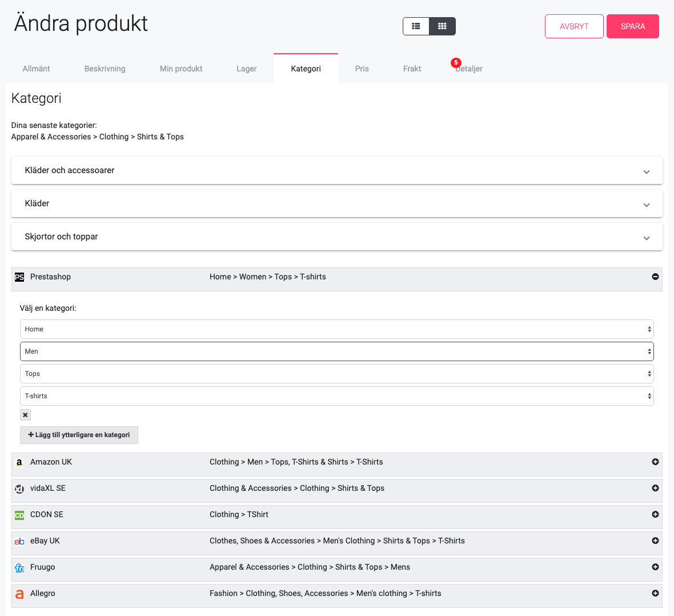This screenshot has width=674, height=616.
Task: Click eBay UK category path text
Action: [x=337, y=541]
